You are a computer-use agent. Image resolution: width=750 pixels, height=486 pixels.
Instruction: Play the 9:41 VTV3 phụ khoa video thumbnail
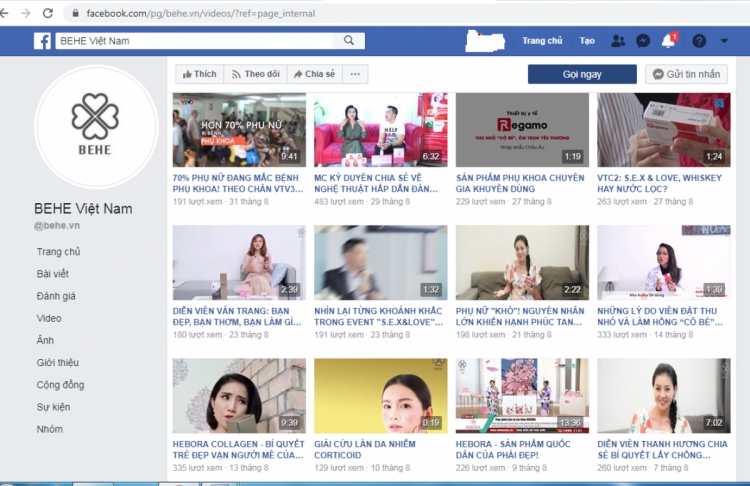click(239, 130)
